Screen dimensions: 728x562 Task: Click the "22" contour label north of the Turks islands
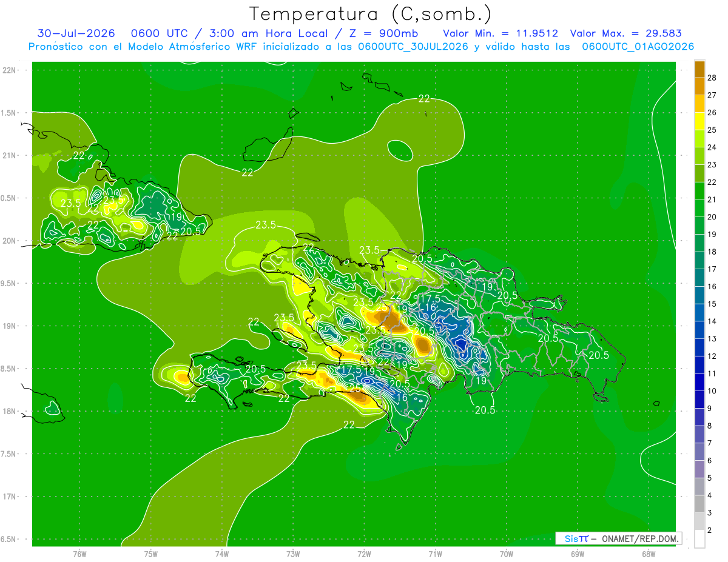424,99
